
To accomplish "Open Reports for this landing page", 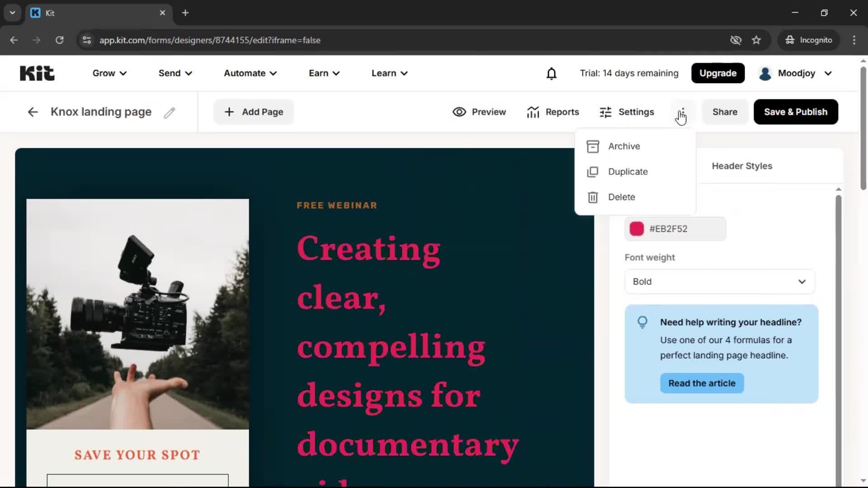I will click(553, 112).
